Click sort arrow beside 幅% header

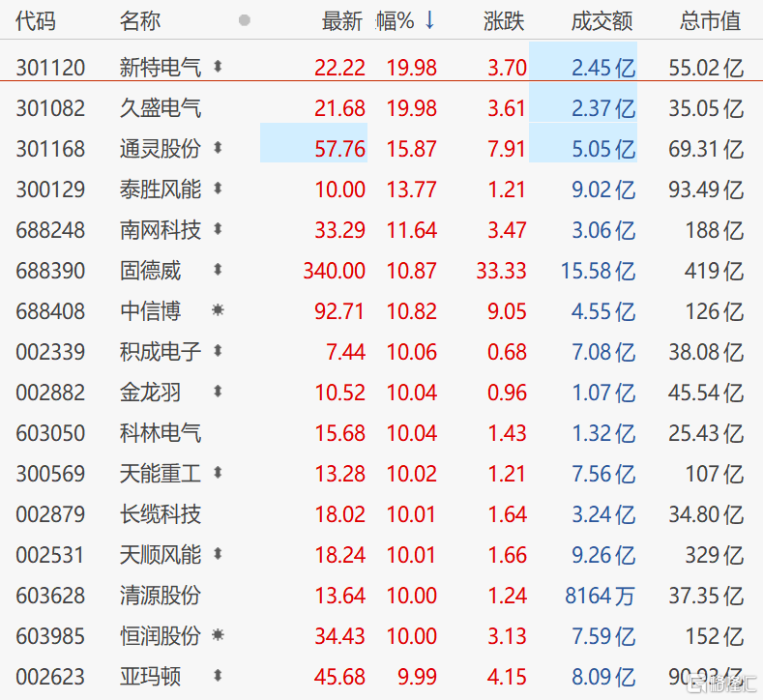coord(429,20)
